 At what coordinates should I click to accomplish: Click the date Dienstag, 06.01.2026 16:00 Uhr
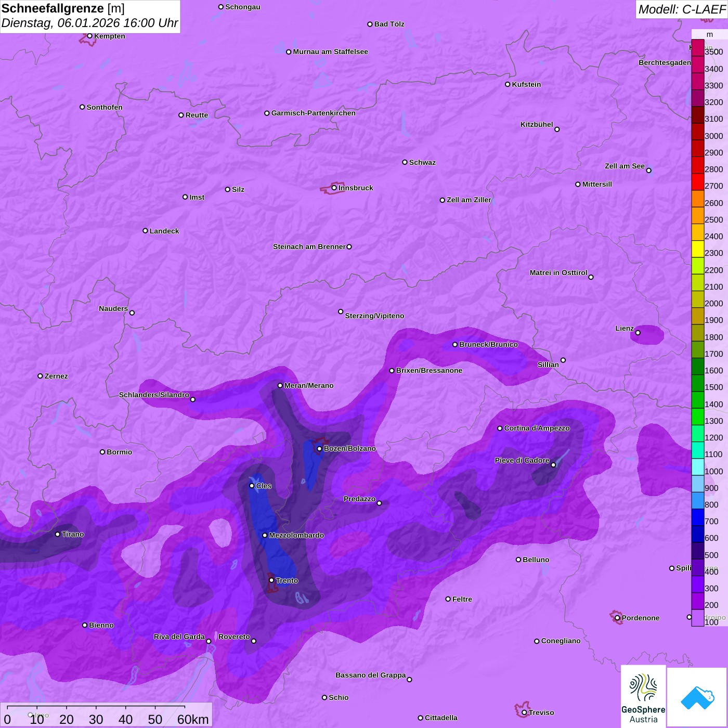[x=89, y=23]
